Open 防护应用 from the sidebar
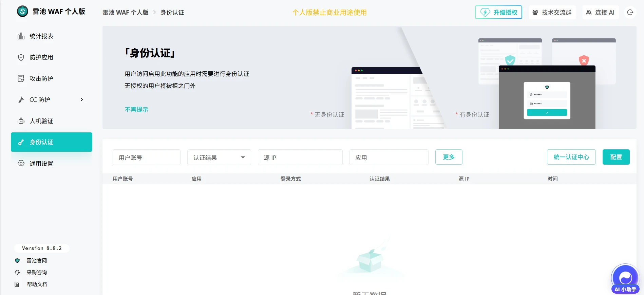 click(52, 57)
